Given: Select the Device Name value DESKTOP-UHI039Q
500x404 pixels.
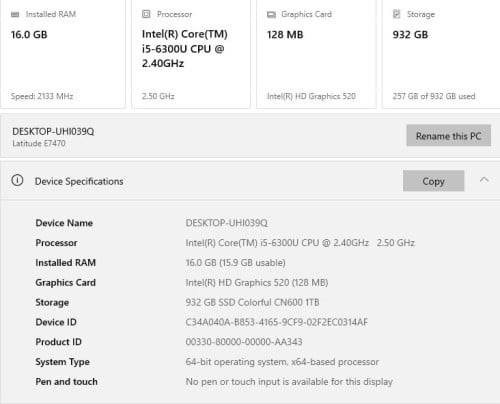Looking at the screenshot, I should (227, 223).
